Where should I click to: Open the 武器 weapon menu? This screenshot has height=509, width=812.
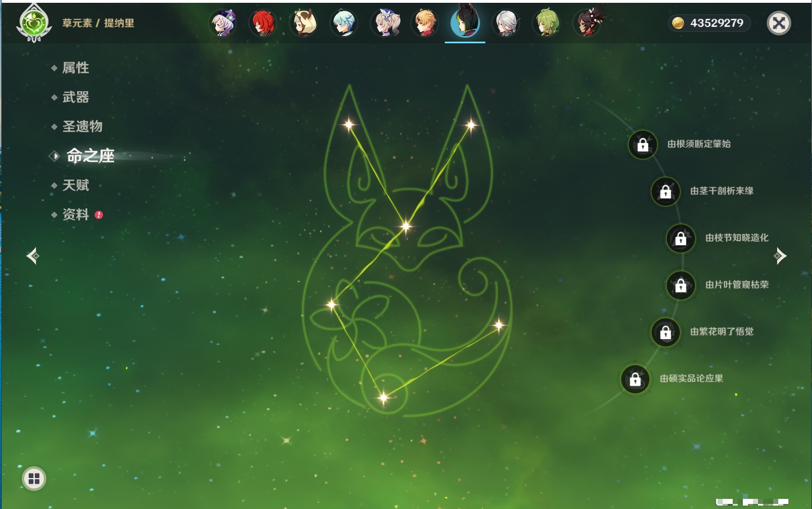[75, 97]
